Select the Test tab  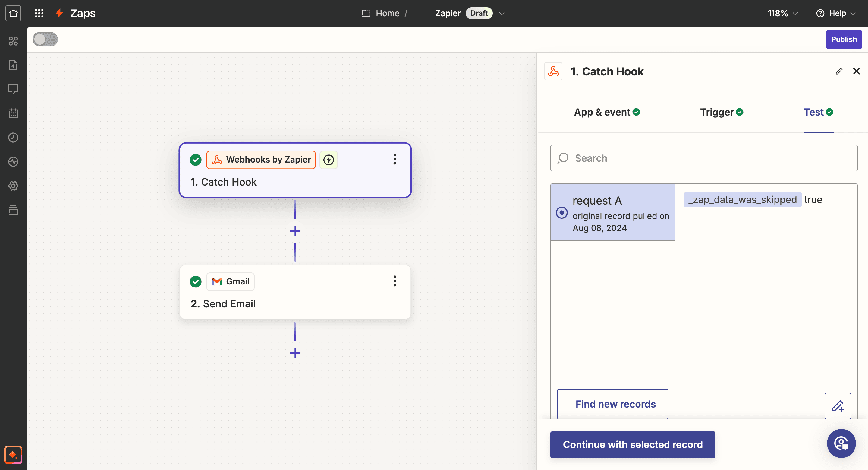click(x=818, y=112)
